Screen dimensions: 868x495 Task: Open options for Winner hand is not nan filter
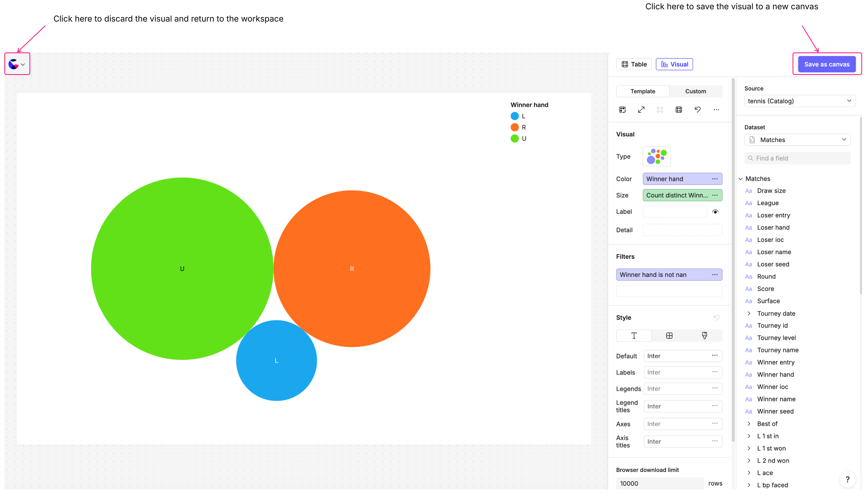[x=715, y=275]
